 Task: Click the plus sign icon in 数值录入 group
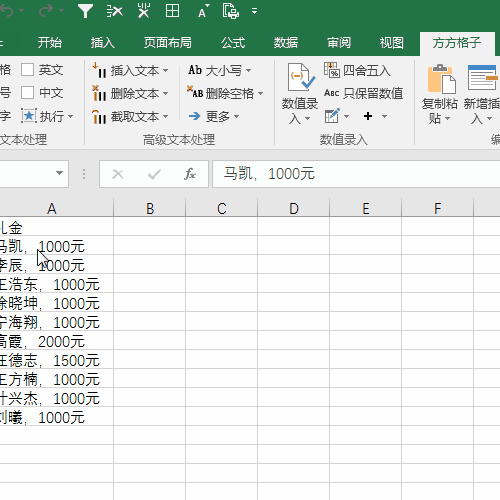pos(368,116)
